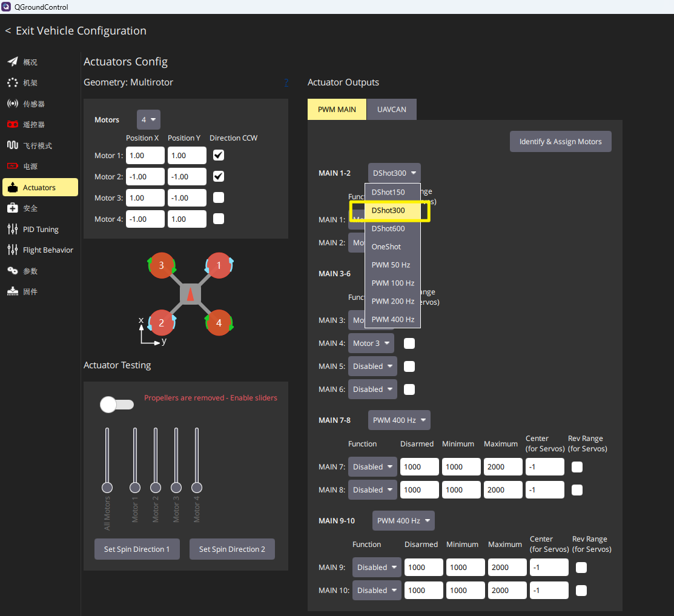674x616 pixels.
Task: Open MAIN 10 Disabled function dropdown
Action: pyautogui.click(x=377, y=591)
